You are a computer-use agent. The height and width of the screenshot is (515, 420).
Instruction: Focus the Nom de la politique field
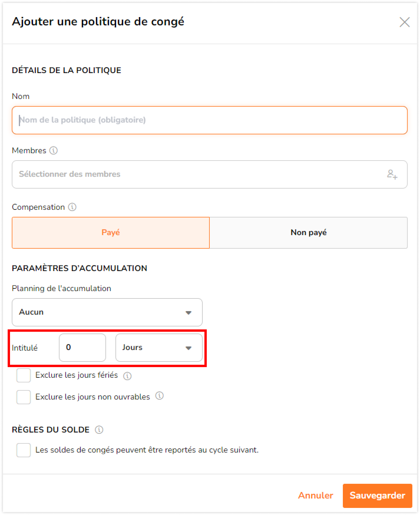pos(210,120)
